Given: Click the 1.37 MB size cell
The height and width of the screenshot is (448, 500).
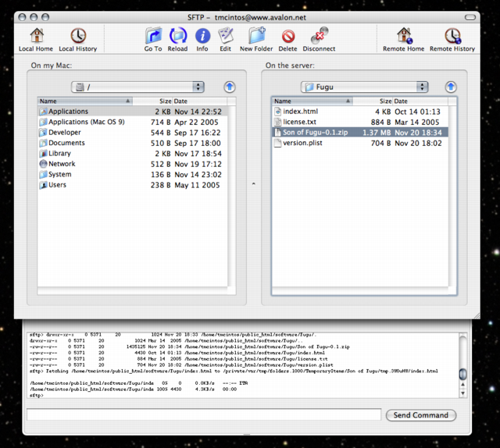Looking at the screenshot, I should click(377, 133).
